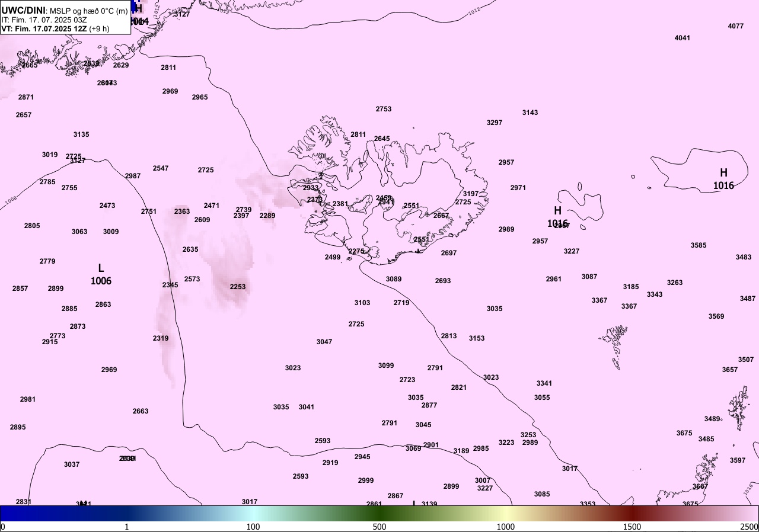
Task: Select the IT: Fim. 17. 07. 2025 03Z line
Action: [44, 20]
